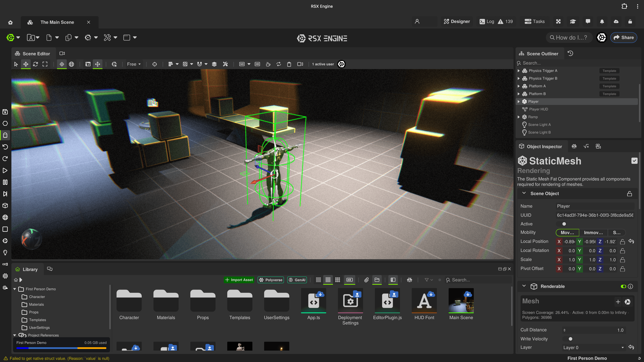
Task: Open the Free camera mode dropdown
Action: [134, 64]
